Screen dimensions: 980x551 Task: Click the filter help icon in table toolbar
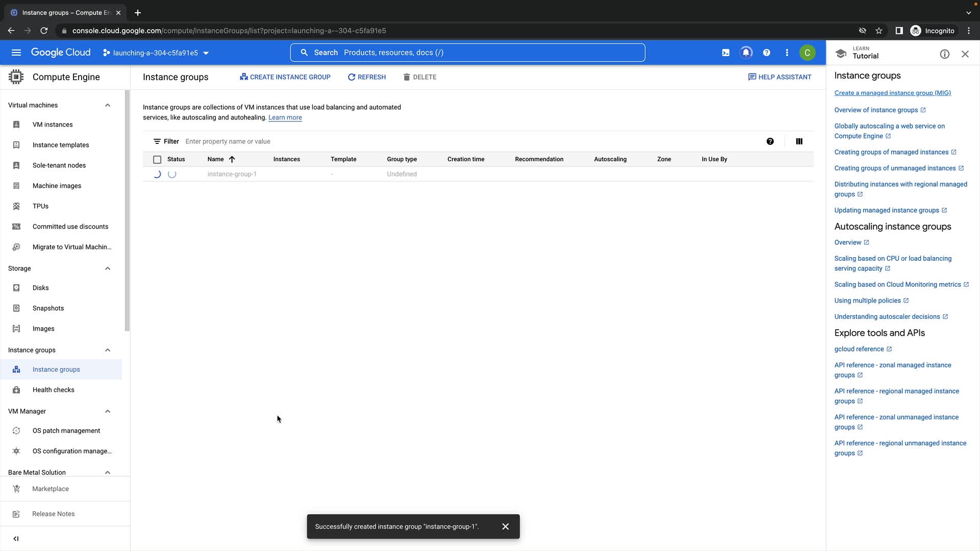(770, 141)
